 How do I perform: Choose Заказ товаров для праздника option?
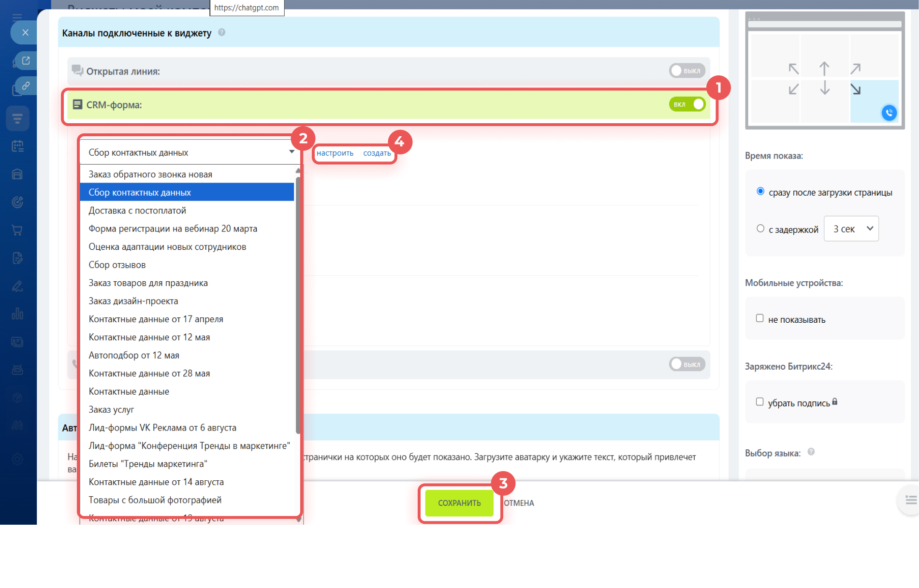(187, 283)
